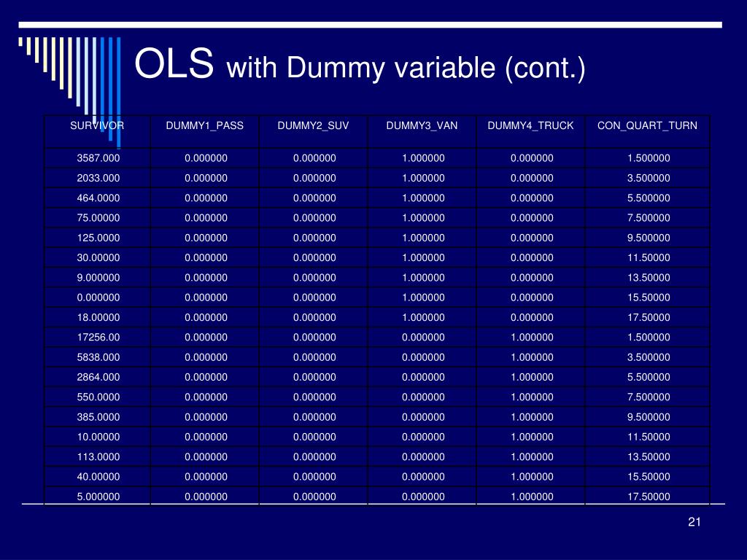This screenshot has width=747, height=560.
Task: Click the SURVIVOR value 550.0000
Action: (98, 397)
